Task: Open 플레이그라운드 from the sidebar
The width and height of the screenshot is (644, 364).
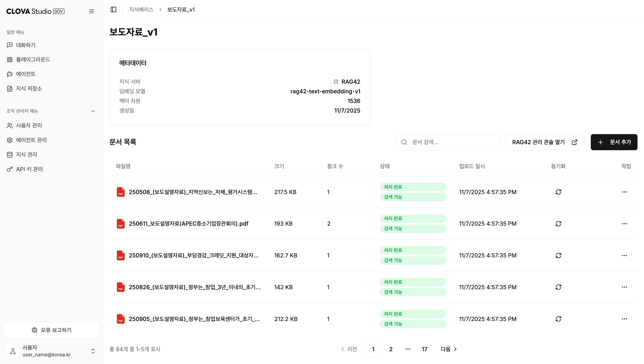Action: 33,60
